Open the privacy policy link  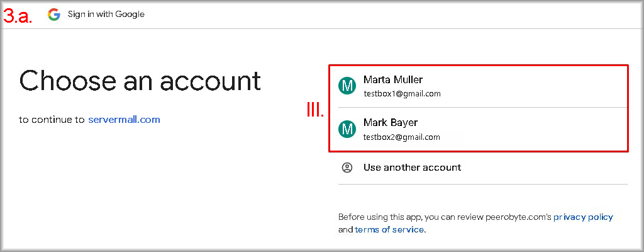click(x=583, y=217)
